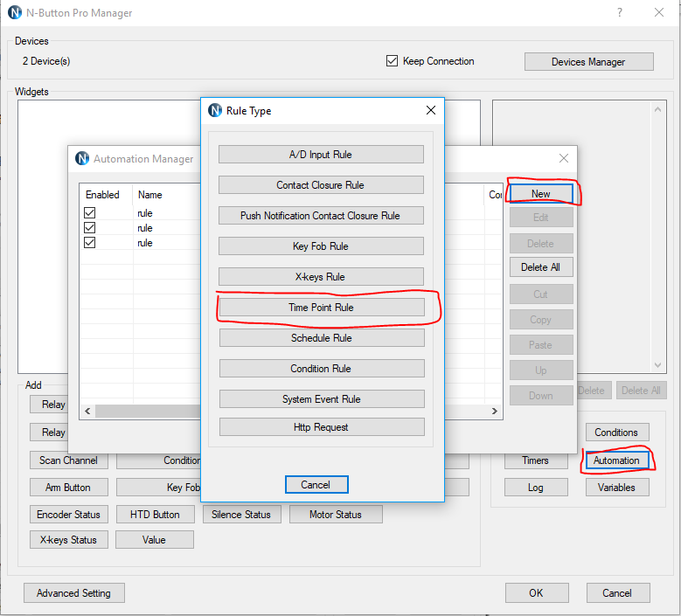Add Key Fob widget
681x616 pixels.
[158, 488]
